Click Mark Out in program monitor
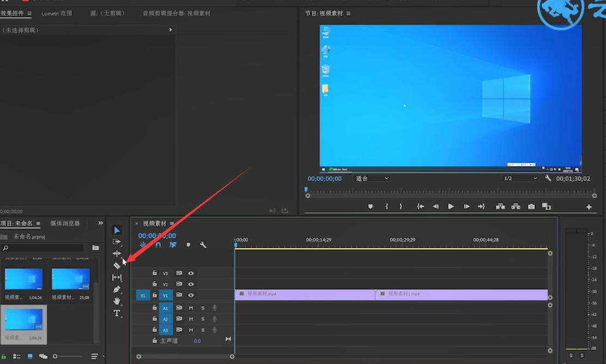Viewport: 606px width, 364px height. (x=401, y=207)
